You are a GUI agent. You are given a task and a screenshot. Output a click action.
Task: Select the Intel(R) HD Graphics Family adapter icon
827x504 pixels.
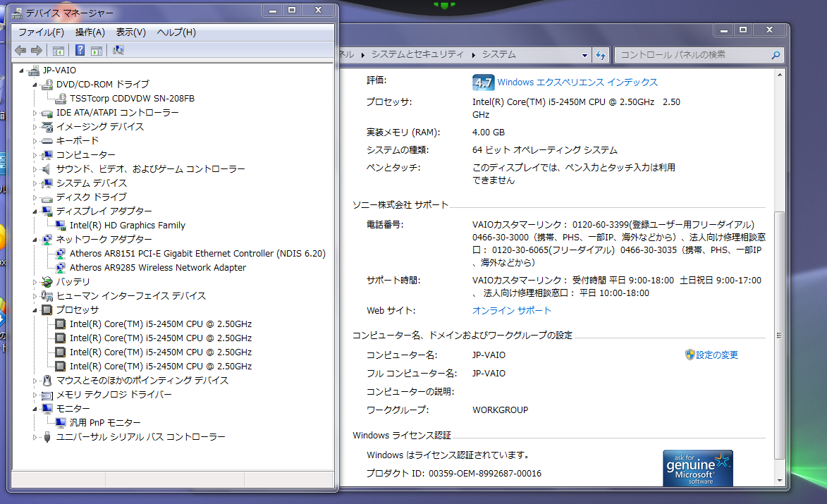pyautogui.click(x=61, y=225)
